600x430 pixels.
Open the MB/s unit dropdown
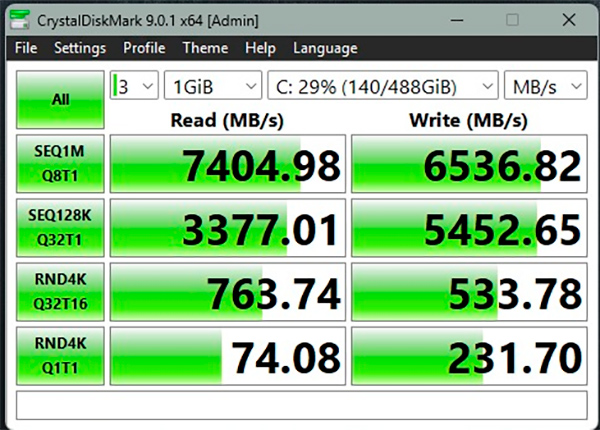click(546, 86)
